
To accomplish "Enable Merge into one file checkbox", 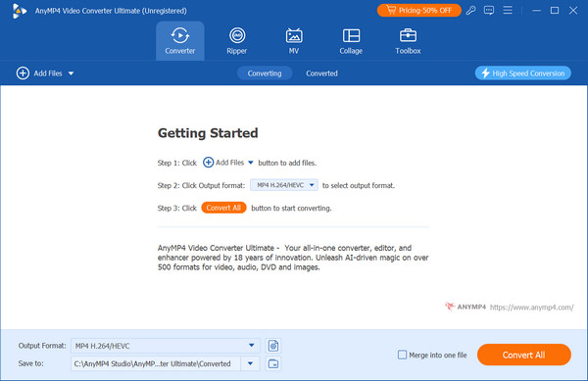I will pyautogui.click(x=402, y=355).
